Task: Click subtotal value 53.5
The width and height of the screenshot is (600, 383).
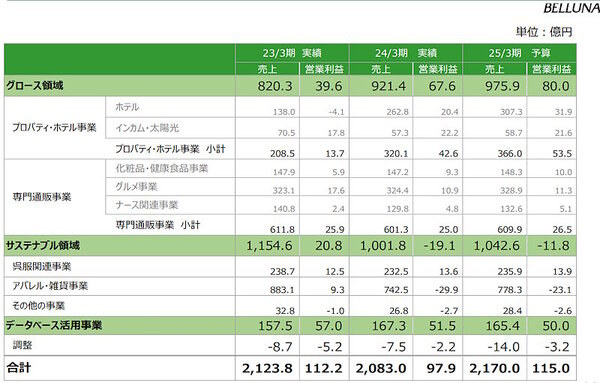Action: (562, 153)
